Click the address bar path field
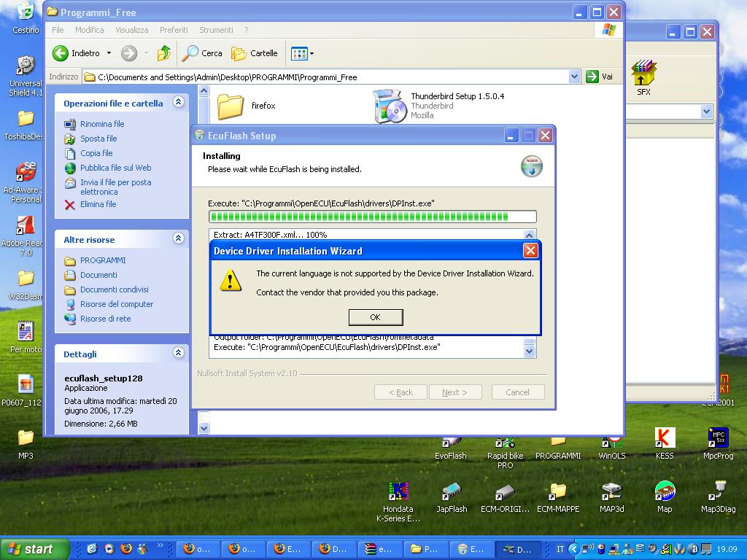This screenshot has height=560, width=747. 326,77
